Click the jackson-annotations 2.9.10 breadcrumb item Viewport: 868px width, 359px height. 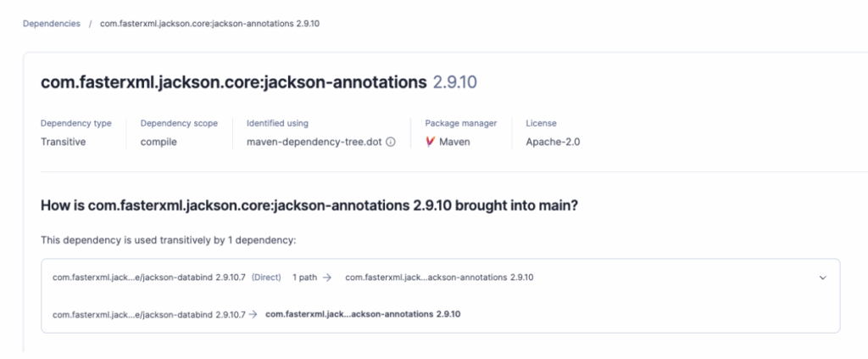pos(209,23)
